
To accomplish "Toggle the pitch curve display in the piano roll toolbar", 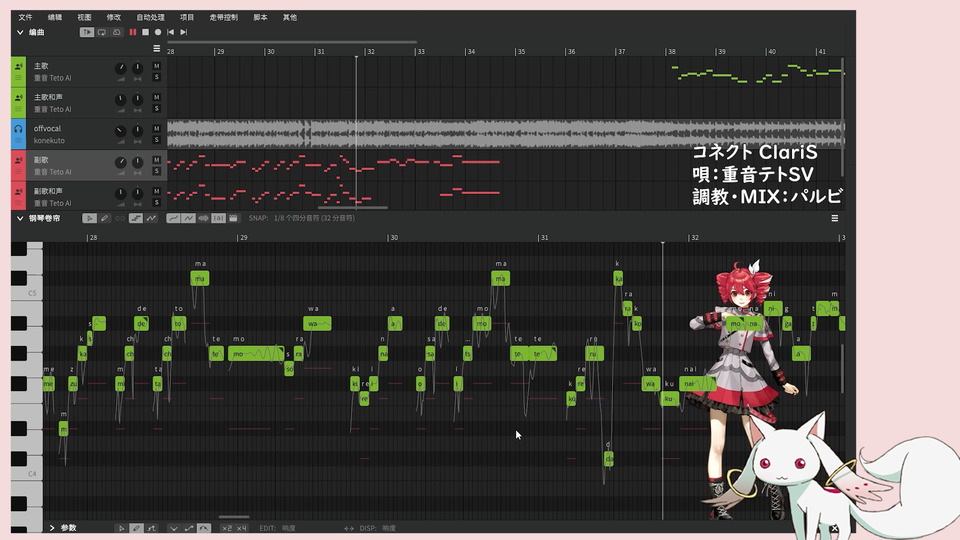I will pyautogui.click(x=151, y=218).
